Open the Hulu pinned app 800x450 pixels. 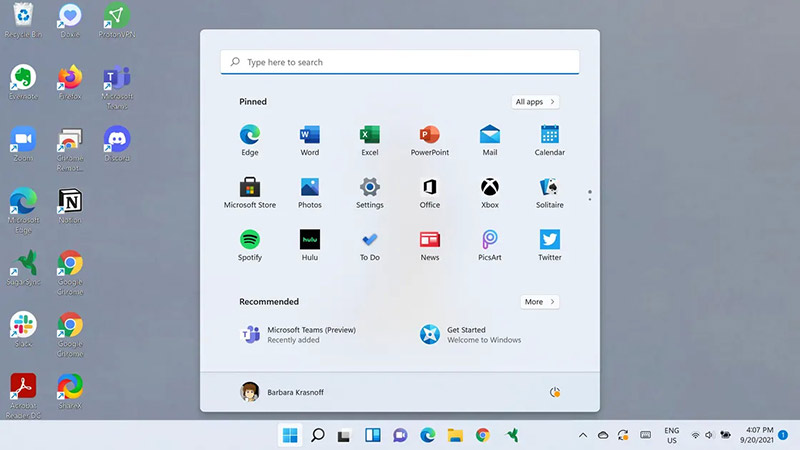point(310,245)
